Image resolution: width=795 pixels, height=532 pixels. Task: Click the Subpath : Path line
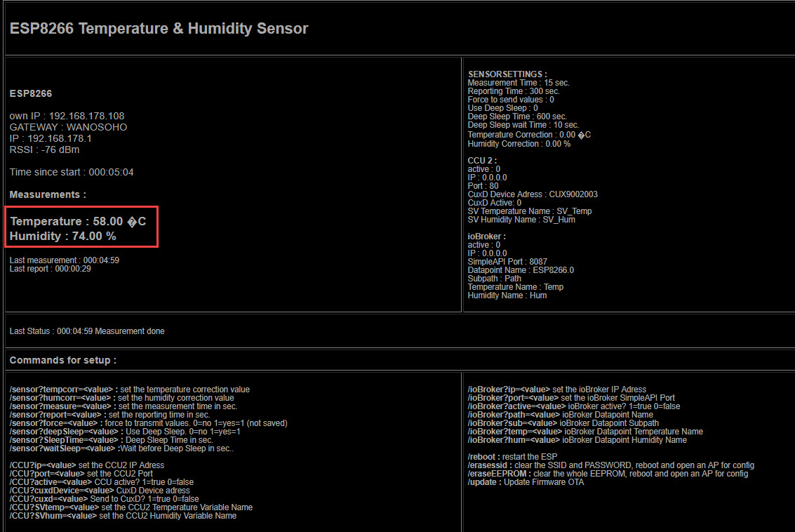click(495, 279)
